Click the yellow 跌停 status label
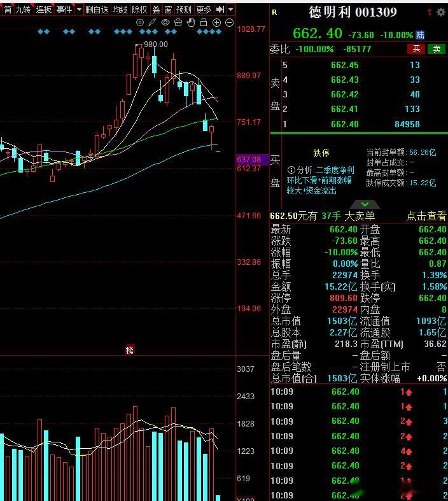This screenshot has width=448, height=501. 321,153
